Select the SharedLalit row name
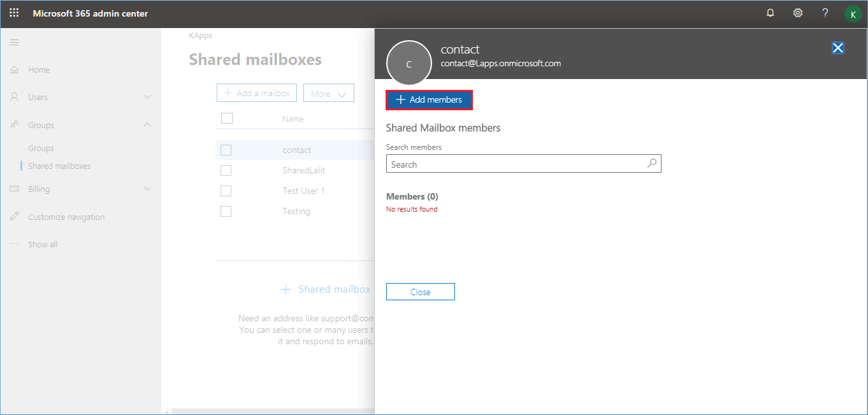The width and height of the screenshot is (868, 415). 304,170
